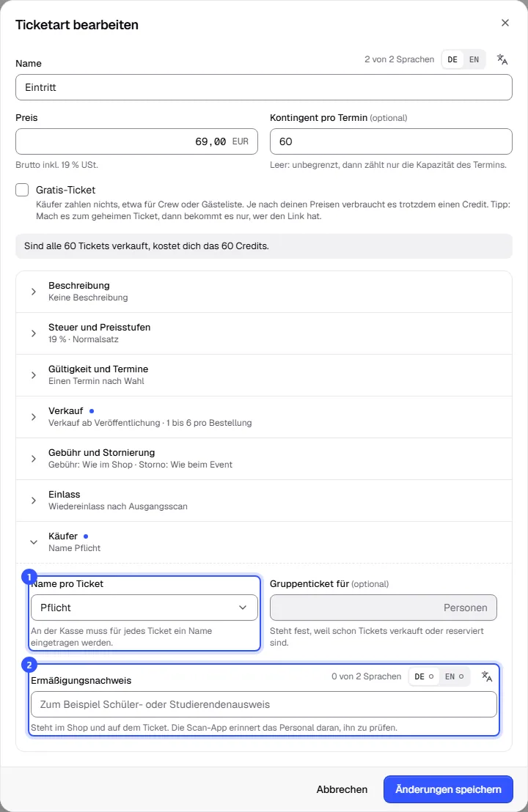Click the chevron icon beside Steuer und Preisstufen
This screenshot has width=528, height=812.
pyautogui.click(x=34, y=333)
